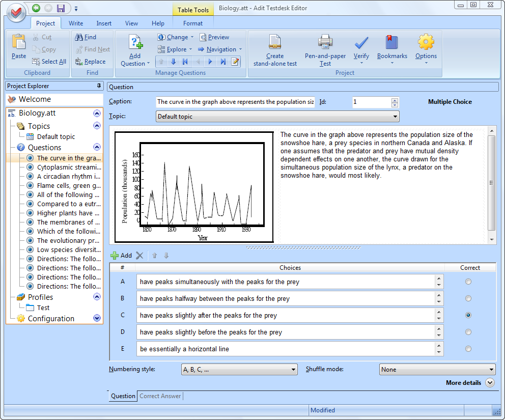
Task: Click the Verify checkmark icon
Action: click(x=361, y=42)
